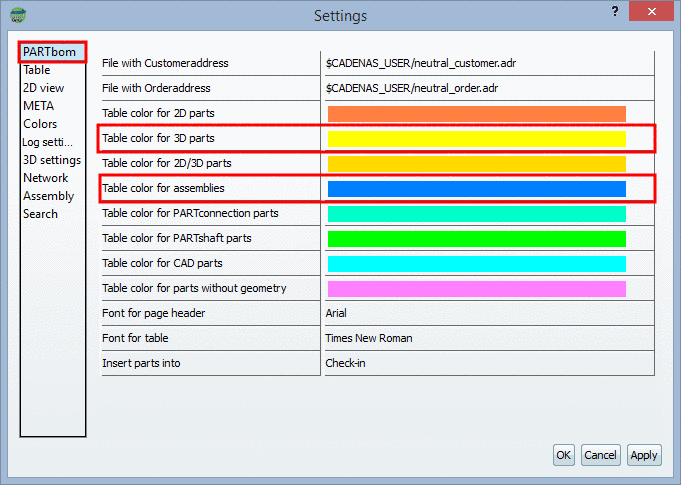Pick the orange 2D parts color swatch
This screenshot has height=485, width=681.
point(476,113)
